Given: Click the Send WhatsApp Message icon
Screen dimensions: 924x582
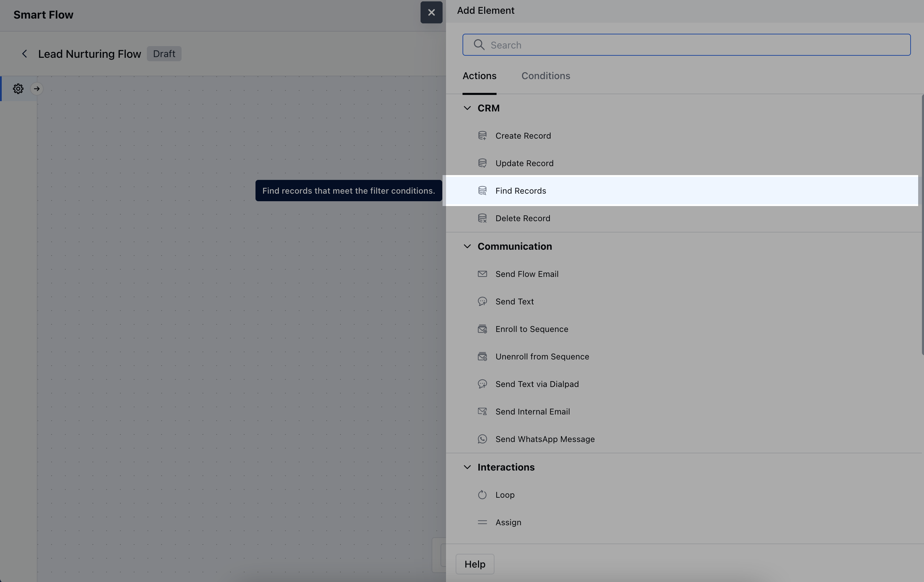Looking at the screenshot, I should [x=482, y=439].
